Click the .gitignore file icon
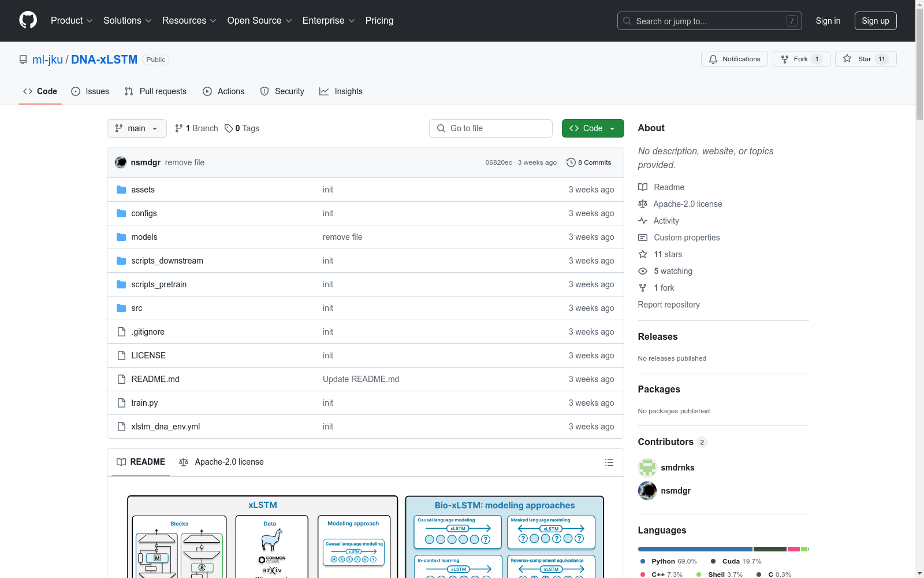 tap(121, 332)
